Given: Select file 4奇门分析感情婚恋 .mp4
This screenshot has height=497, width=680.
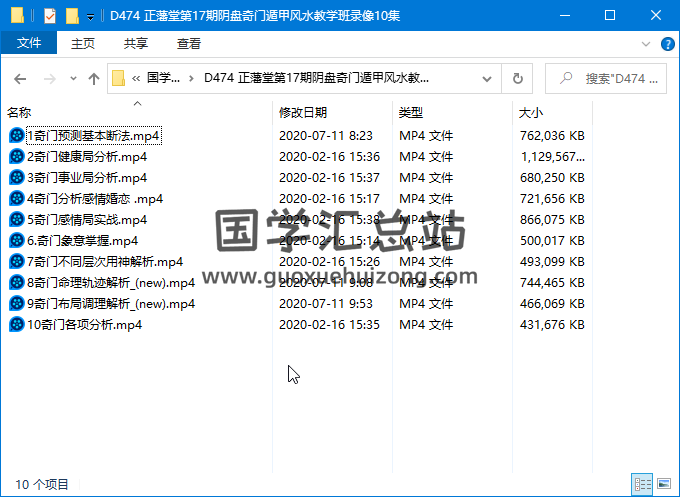Looking at the screenshot, I should coord(95,199).
